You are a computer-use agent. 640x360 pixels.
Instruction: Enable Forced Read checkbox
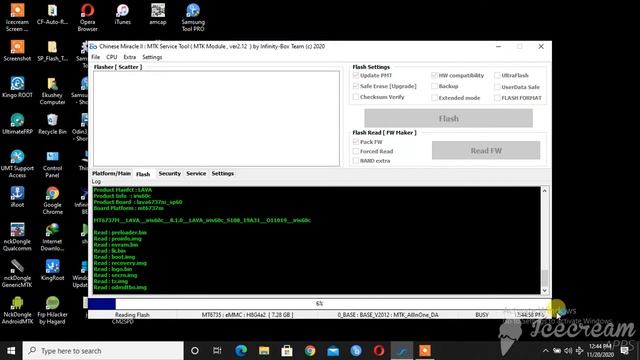(x=356, y=151)
